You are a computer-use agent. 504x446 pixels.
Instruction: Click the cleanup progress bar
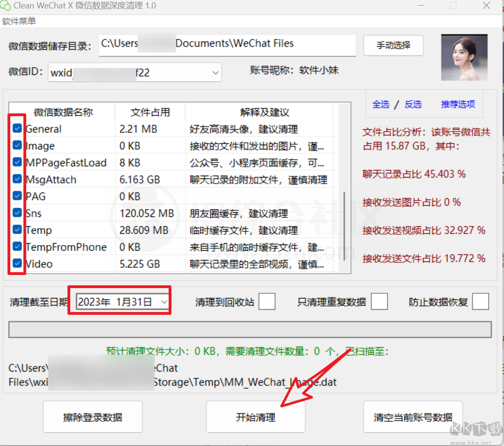tap(251, 329)
